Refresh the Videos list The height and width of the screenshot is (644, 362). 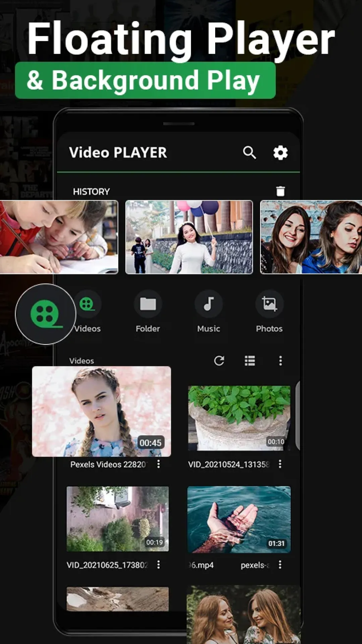219,361
